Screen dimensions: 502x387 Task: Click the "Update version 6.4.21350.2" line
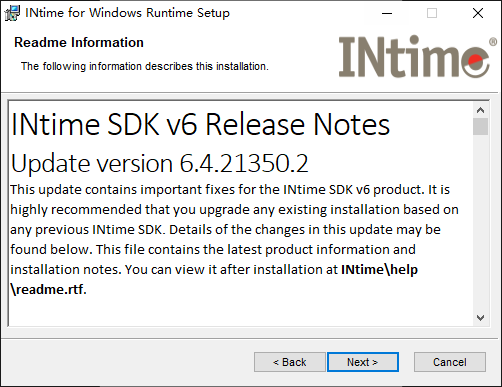(x=160, y=163)
